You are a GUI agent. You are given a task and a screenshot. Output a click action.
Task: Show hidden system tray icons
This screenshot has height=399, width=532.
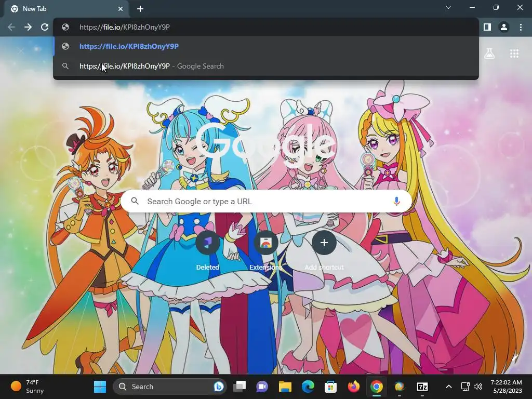point(448,387)
